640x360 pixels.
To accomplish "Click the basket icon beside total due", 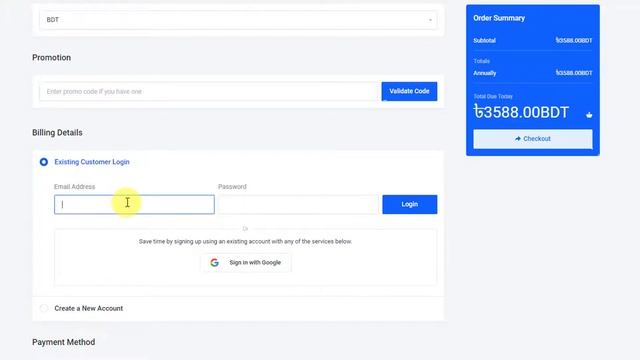I will [589, 115].
